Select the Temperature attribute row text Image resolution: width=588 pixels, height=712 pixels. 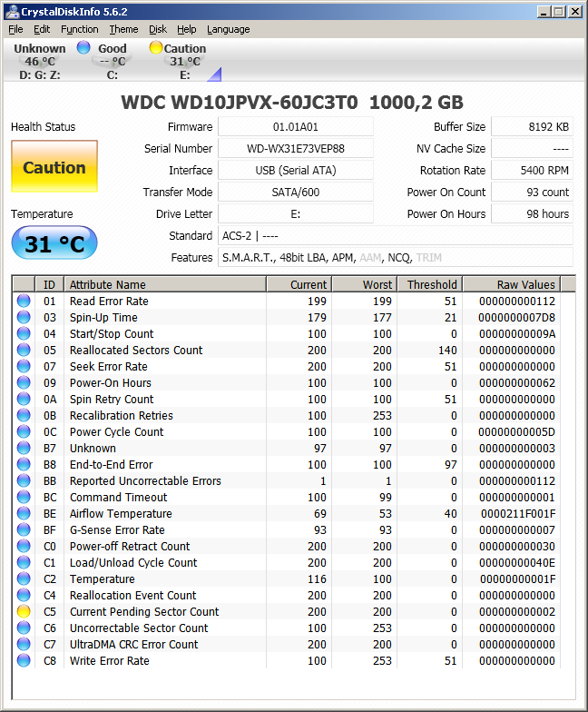102,579
